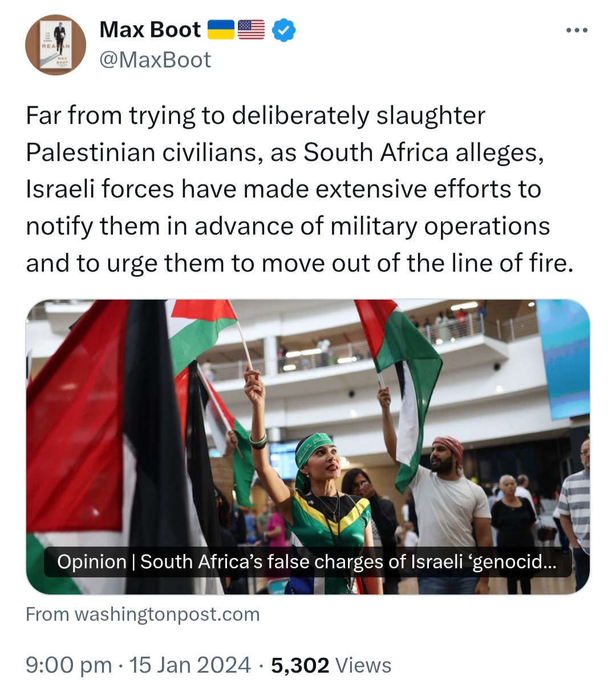
Task: Open the From washingtonpost.com source link
Action: (143, 614)
